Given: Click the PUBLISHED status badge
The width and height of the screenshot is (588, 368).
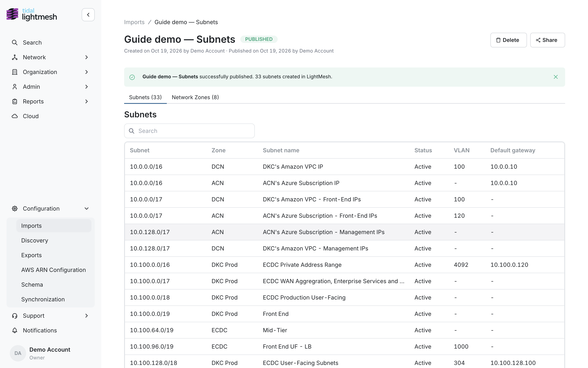Looking at the screenshot, I should (x=258, y=39).
